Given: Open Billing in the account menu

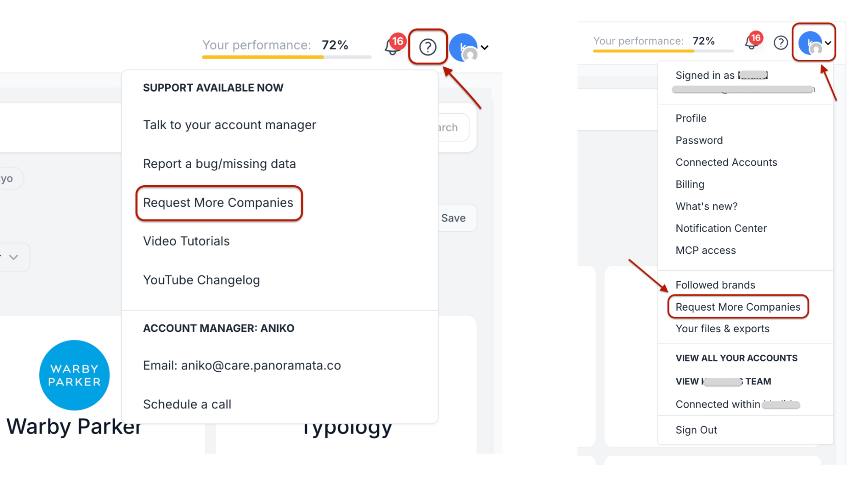Looking at the screenshot, I should coord(690,184).
